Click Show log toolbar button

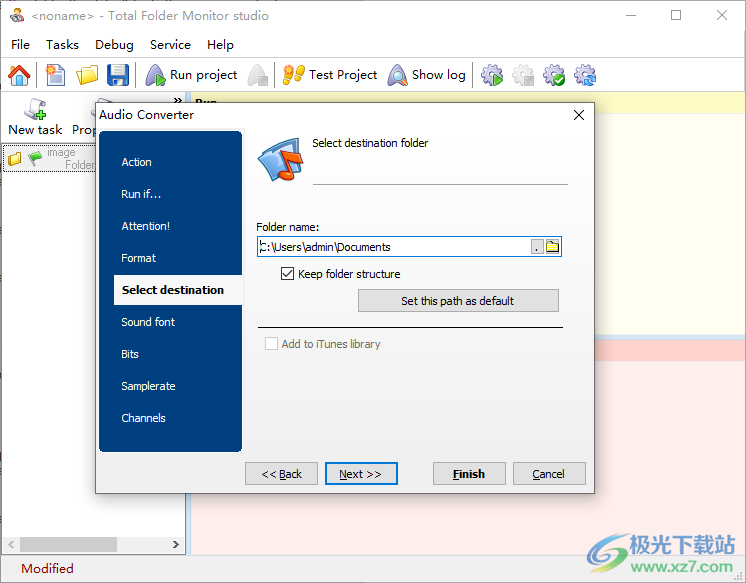tap(427, 75)
